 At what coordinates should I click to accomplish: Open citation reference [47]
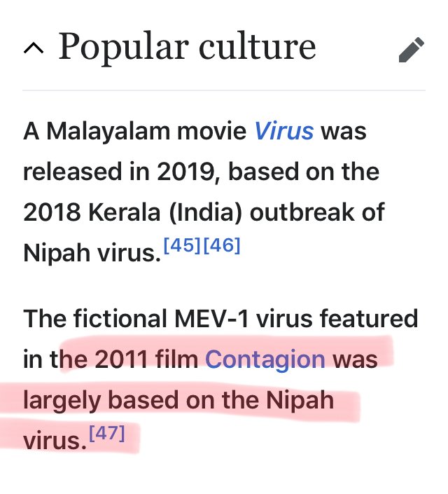[x=107, y=433]
